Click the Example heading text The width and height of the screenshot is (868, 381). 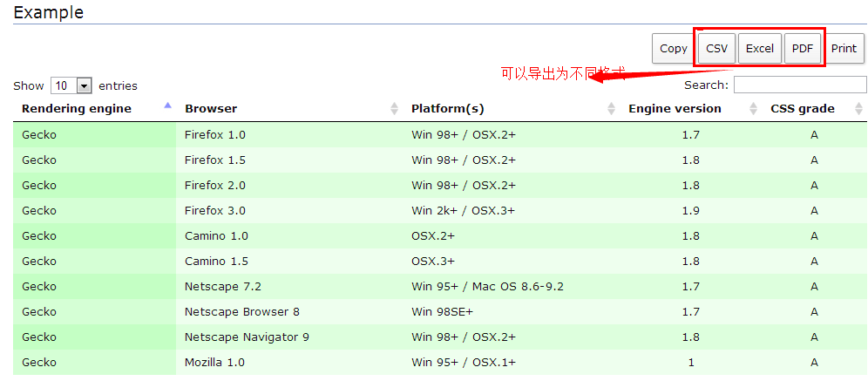coord(48,12)
